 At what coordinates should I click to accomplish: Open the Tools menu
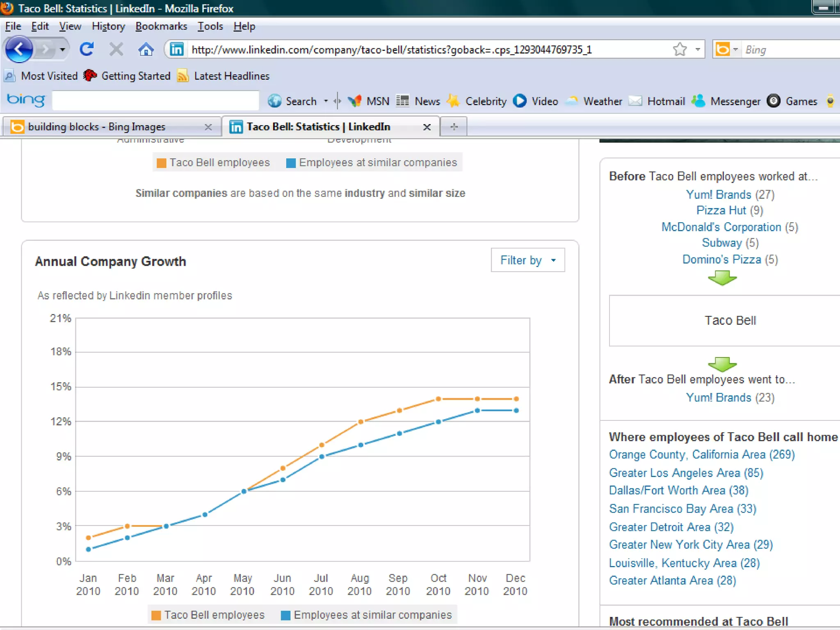coord(210,26)
